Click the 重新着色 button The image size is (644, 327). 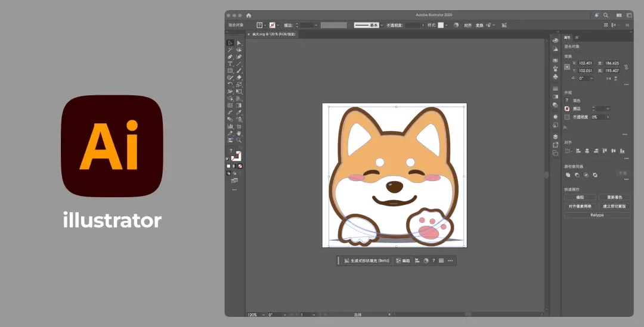pos(614,197)
